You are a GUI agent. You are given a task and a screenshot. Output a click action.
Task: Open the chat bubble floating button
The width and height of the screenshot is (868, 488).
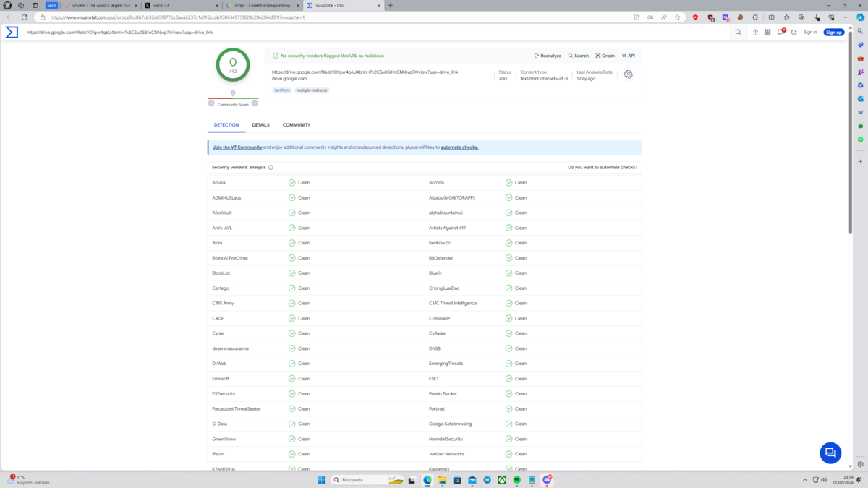point(830,453)
